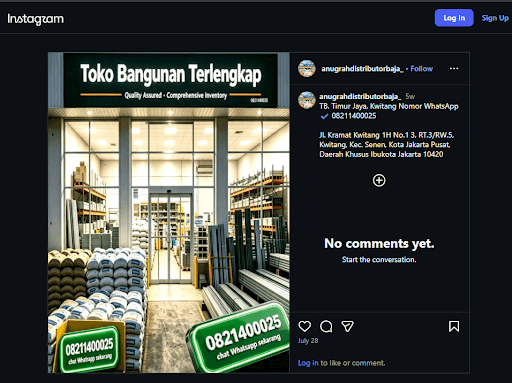This screenshot has width=512, height=383.
Task: Share the post with paper plane icon
Action: tap(347, 326)
